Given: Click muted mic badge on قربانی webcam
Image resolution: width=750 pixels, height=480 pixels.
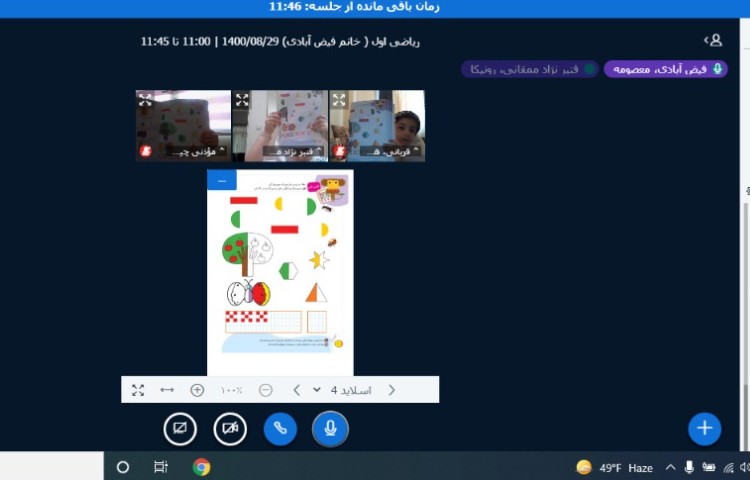Looking at the screenshot, I should (340, 151).
